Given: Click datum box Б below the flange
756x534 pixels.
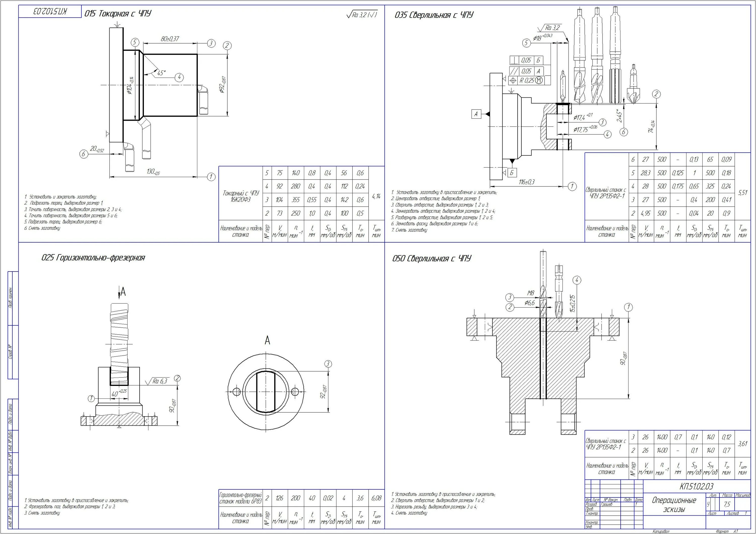Looking at the screenshot, I should click(x=512, y=172).
